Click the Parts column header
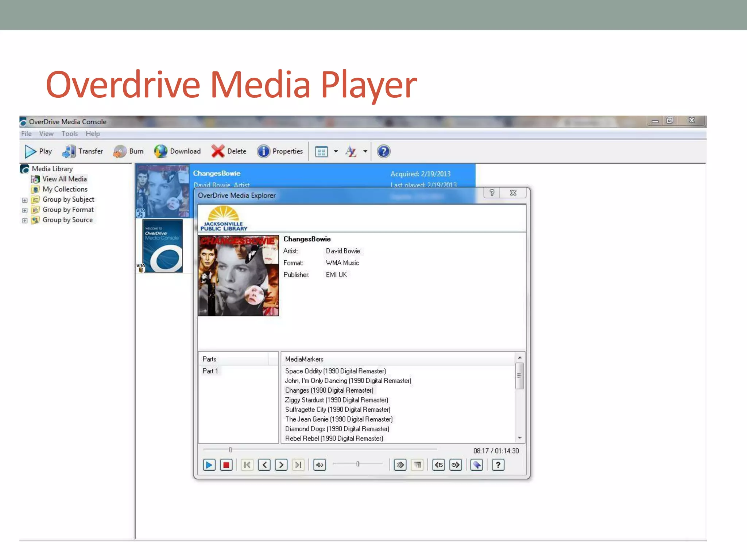 (x=233, y=359)
